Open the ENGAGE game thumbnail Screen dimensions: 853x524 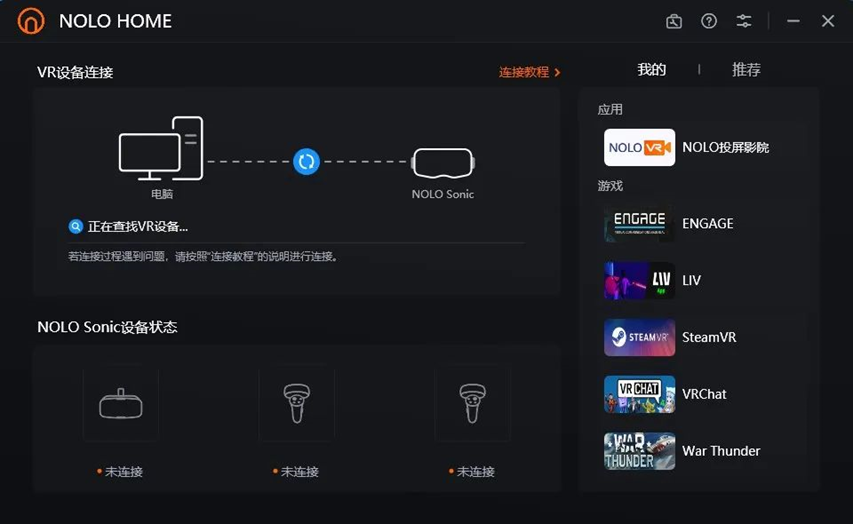[x=639, y=224]
